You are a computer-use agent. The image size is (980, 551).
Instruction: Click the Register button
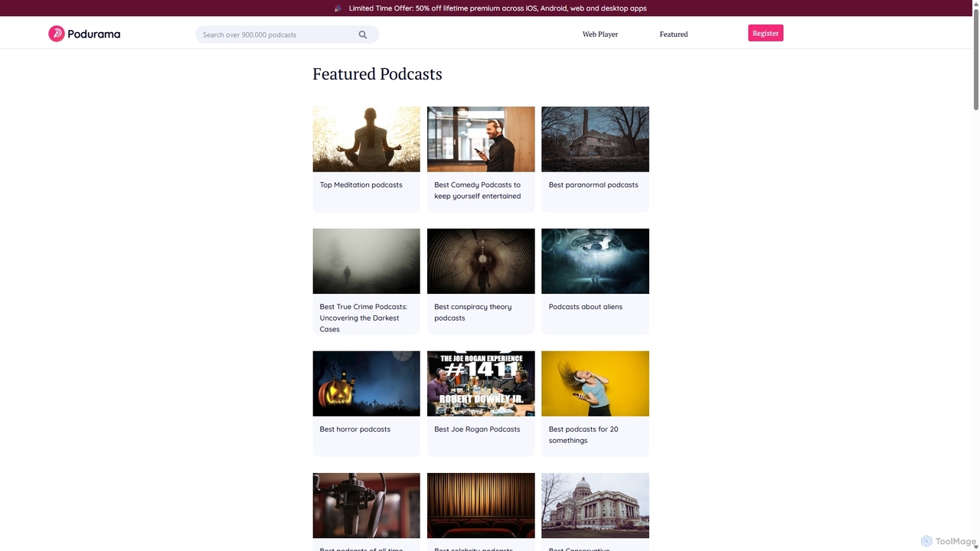point(766,33)
